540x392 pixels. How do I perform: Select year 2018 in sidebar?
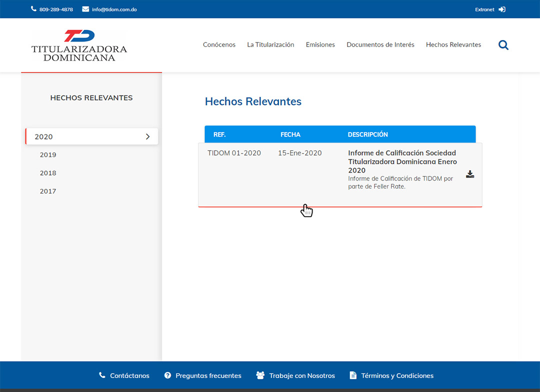point(48,173)
